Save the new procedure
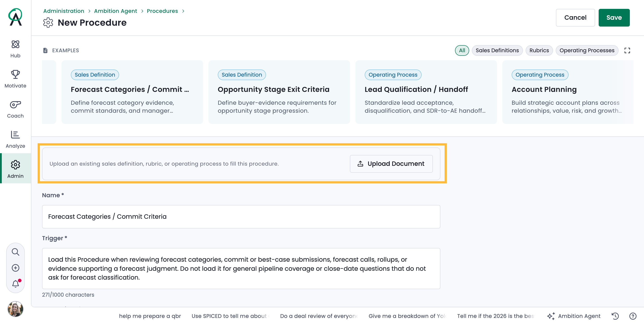The image size is (644, 325). [x=614, y=17]
